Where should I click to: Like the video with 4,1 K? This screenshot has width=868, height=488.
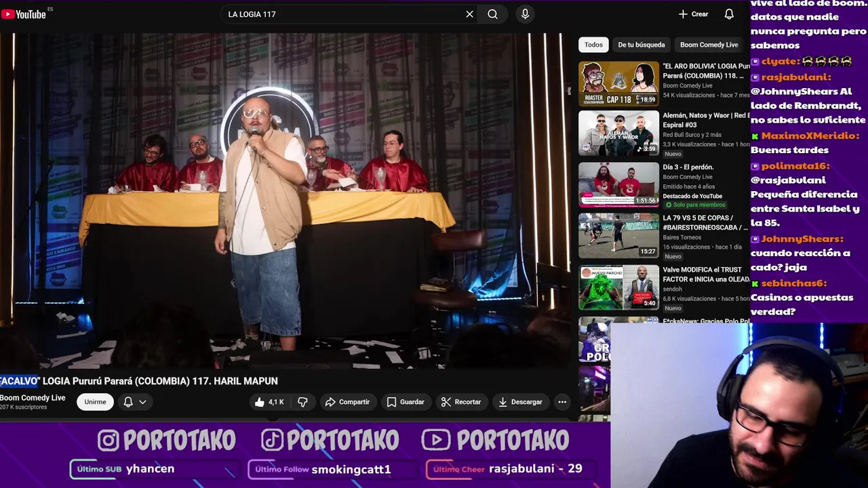point(269,402)
